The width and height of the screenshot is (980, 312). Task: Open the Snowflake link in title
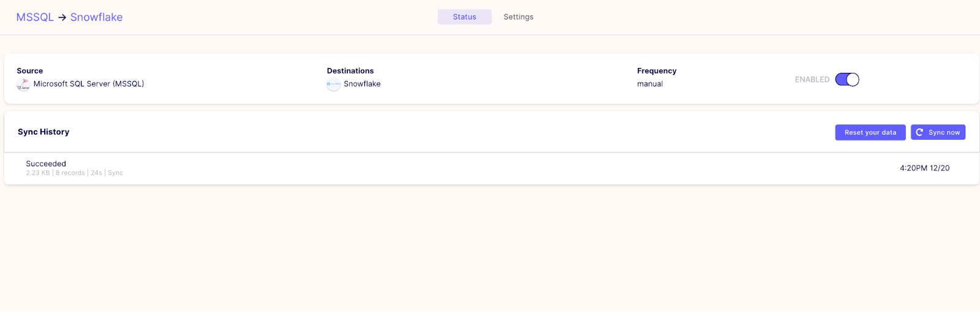click(x=96, y=17)
